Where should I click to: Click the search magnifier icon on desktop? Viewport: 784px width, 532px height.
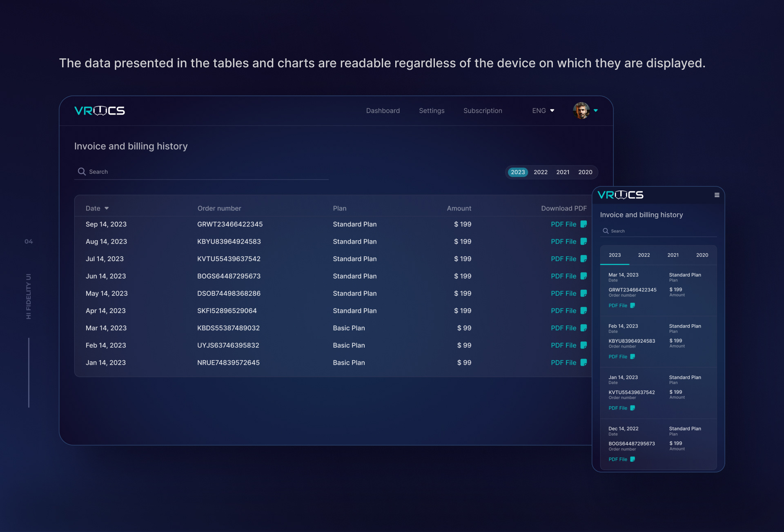[82, 171]
